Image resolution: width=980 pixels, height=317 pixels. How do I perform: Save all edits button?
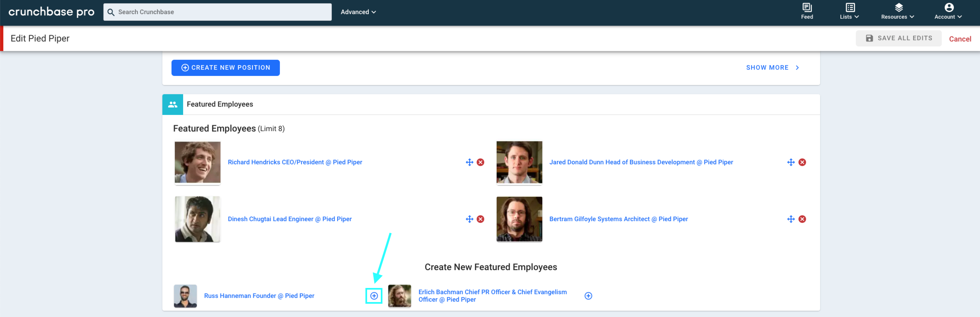(x=899, y=38)
